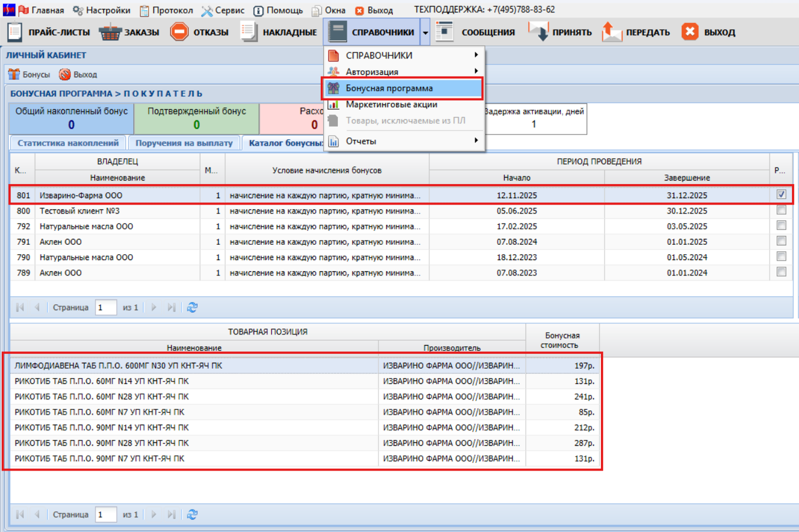
Task: Click the Сообщения toolbar icon
Action: 444,32
